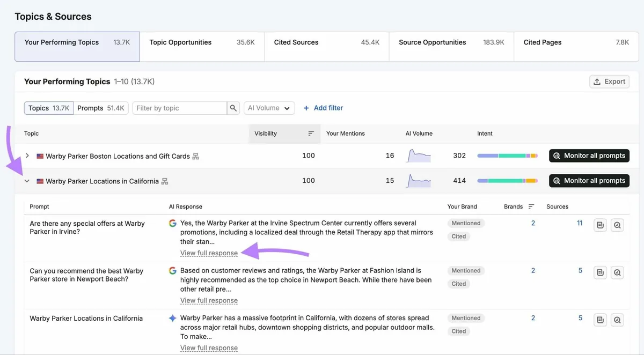Open response page icon for Irvine special offers prompt

coord(601,225)
